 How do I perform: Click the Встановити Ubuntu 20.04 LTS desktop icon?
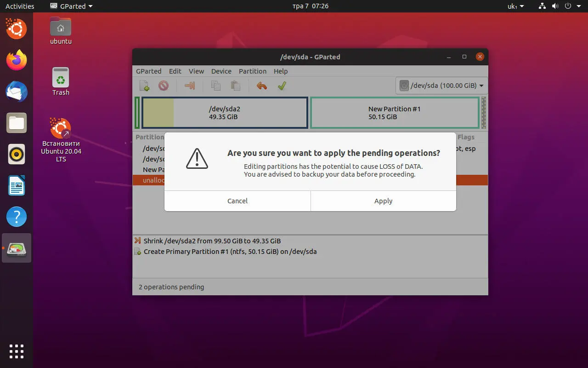[61, 140]
